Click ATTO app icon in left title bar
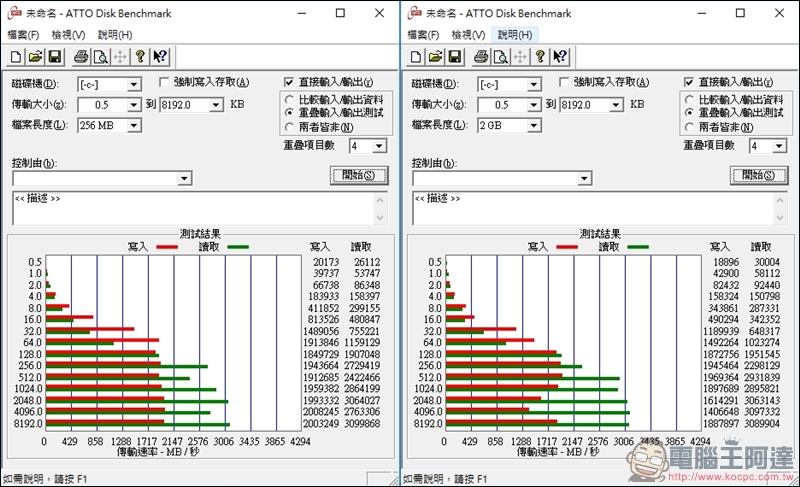 click(15, 13)
